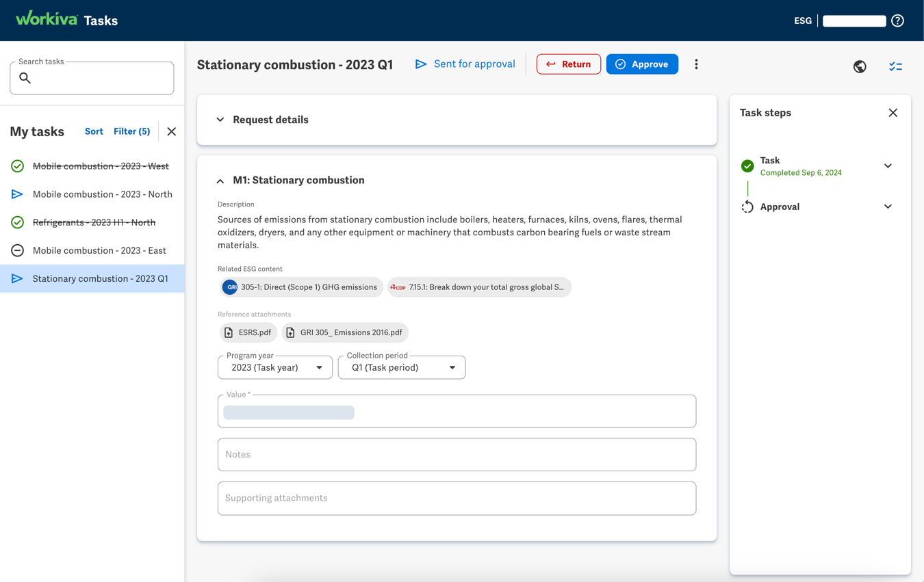This screenshot has width=924, height=582.
Task: Click the GRI badge icon on 305-1 chip
Action: click(230, 287)
